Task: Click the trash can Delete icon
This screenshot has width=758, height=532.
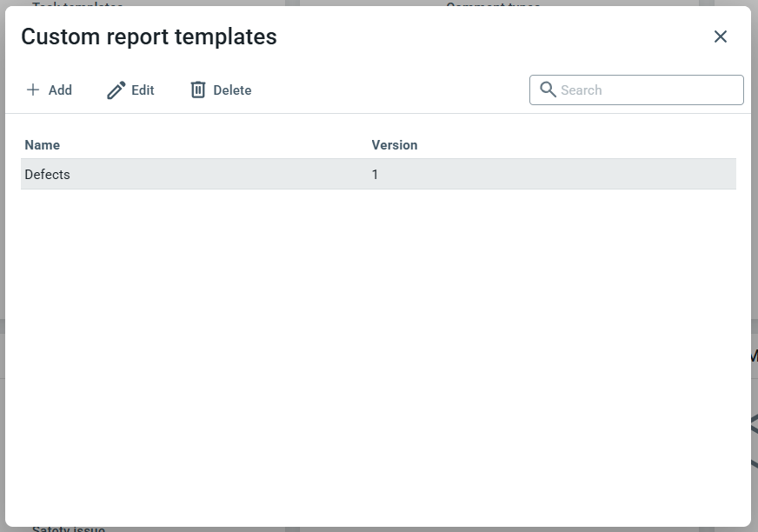Action: (198, 90)
